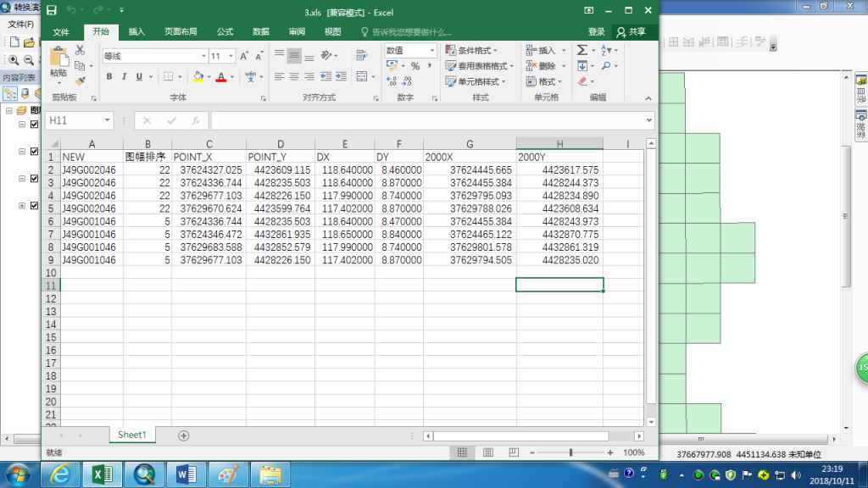Click the zoom slider handle in status bar

570,452
